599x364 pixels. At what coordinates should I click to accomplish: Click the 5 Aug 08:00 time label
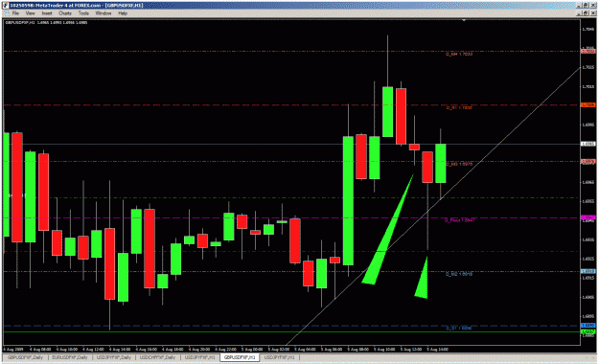(357, 350)
